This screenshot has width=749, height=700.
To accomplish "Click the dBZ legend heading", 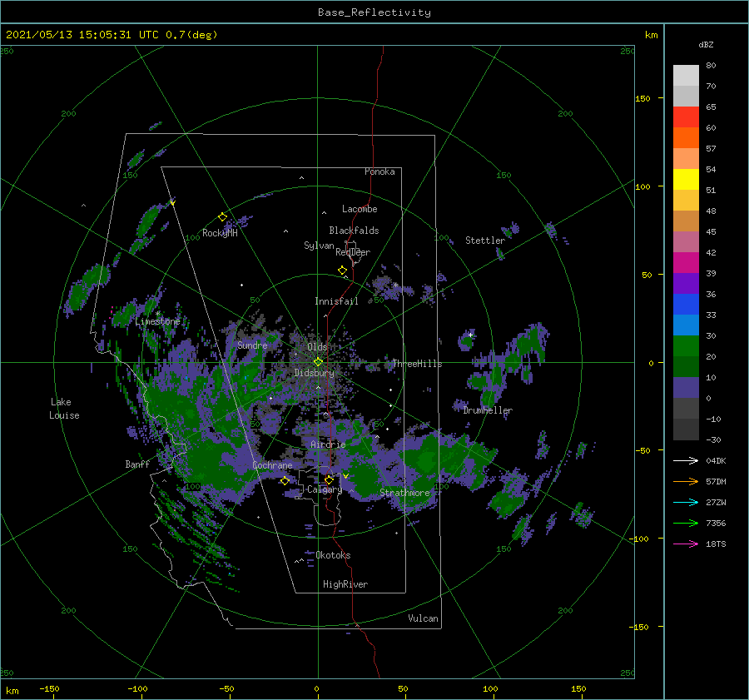I will (x=706, y=44).
